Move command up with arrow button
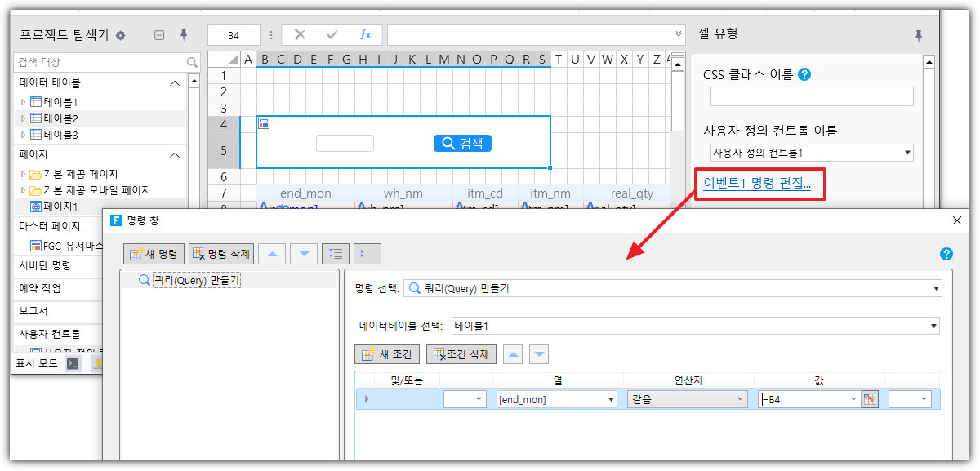This screenshot has width=980, height=471. pos(272,254)
